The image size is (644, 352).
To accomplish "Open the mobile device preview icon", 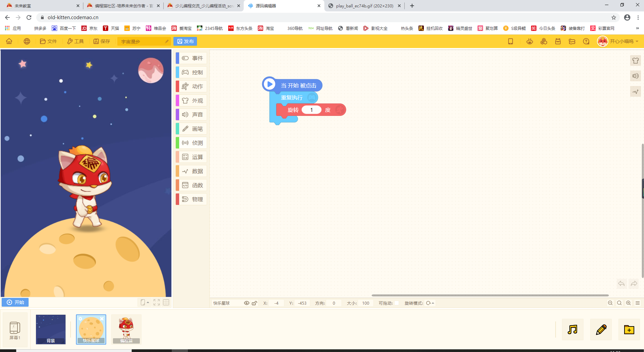I will pyautogui.click(x=511, y=41).
